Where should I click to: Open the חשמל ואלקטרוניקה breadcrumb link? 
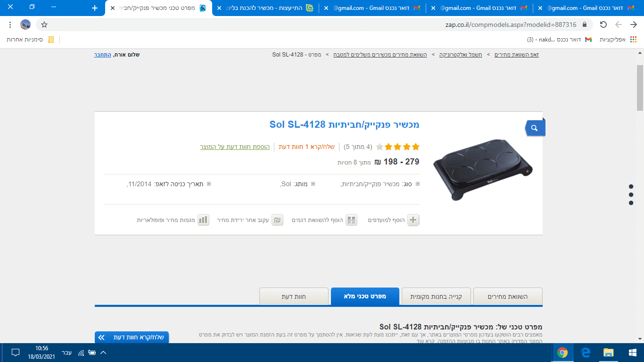pyautogui.click(x=461, y=55)
